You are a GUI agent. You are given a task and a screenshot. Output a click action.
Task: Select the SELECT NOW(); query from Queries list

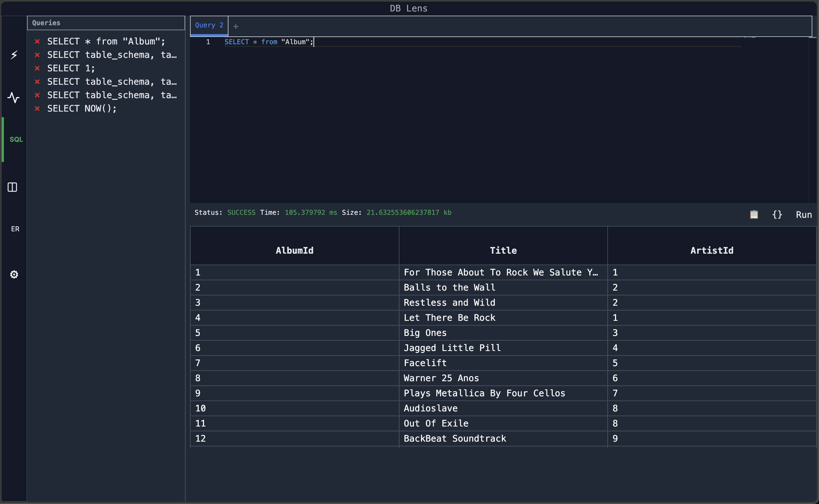click(82, 108)
